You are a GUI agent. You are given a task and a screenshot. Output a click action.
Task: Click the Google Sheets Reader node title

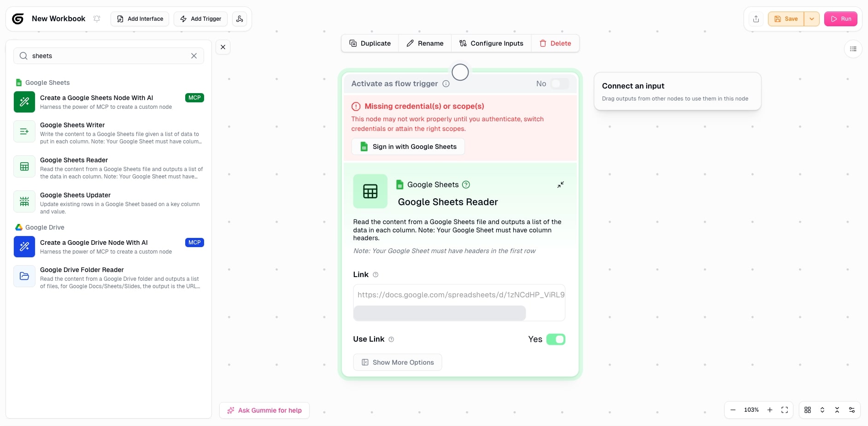(448, 202)
